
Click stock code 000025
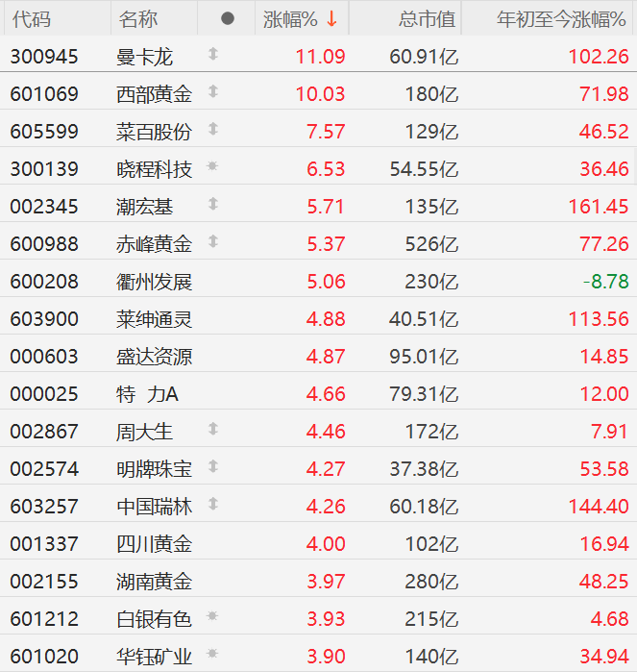44,394
